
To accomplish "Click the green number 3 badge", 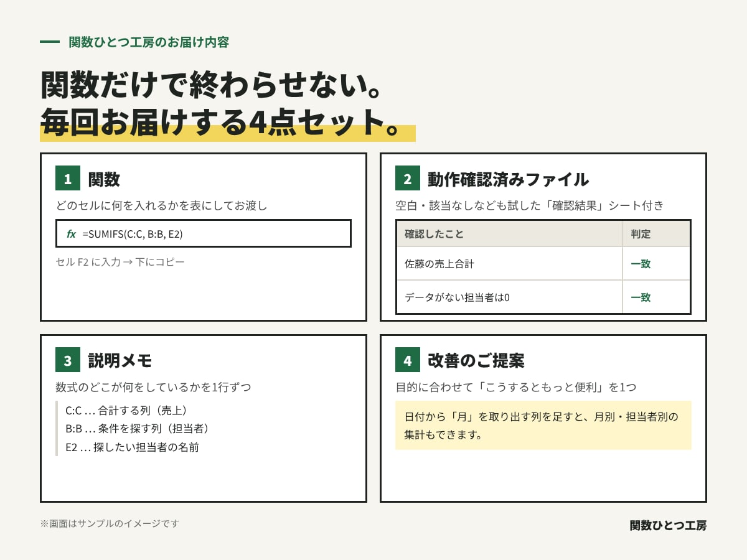I will (68, 360).
